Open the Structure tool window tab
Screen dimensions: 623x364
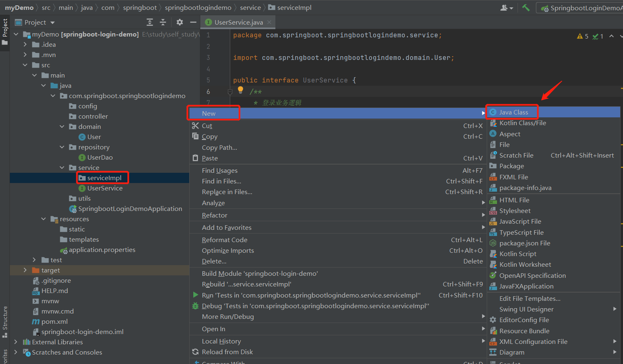(5, 321)
